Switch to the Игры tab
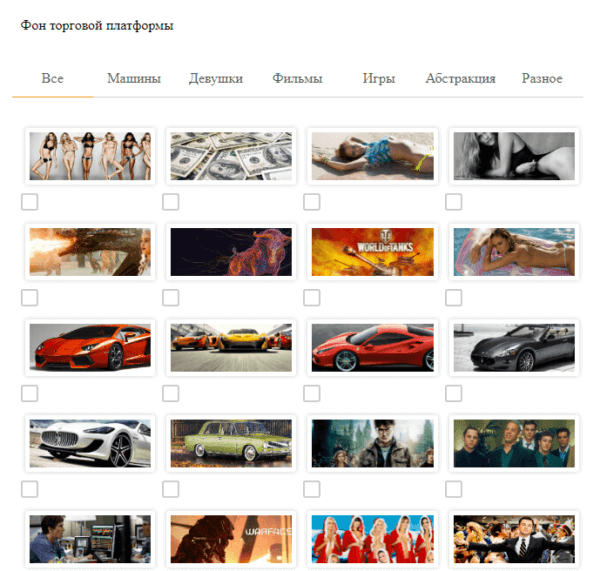 (379, 79)
